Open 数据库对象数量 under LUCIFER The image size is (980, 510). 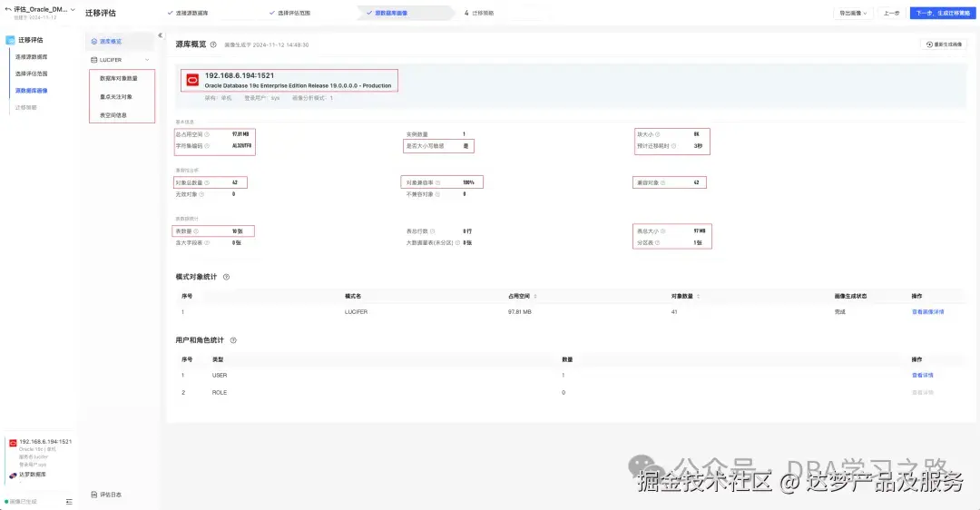119,78
